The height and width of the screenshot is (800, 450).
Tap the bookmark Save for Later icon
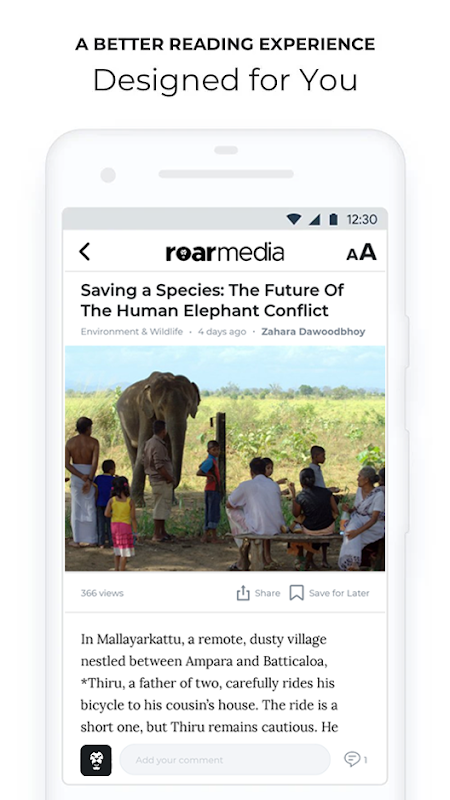pos(296,593)
